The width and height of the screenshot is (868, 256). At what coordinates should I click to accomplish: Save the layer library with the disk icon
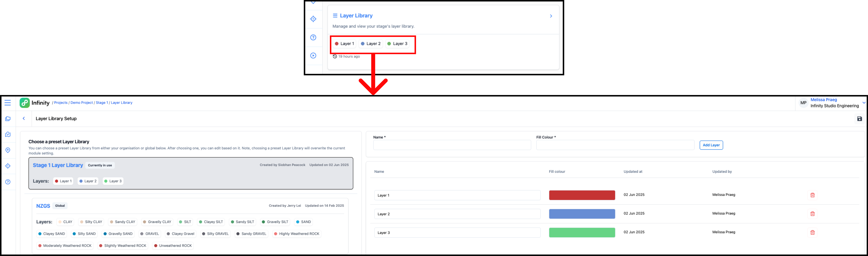860,119
